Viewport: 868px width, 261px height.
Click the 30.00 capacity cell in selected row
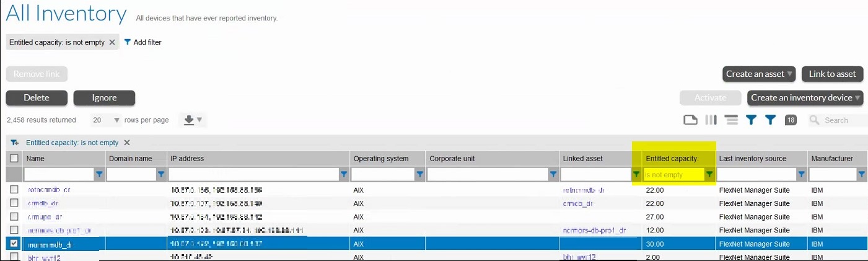coord(655,244)
